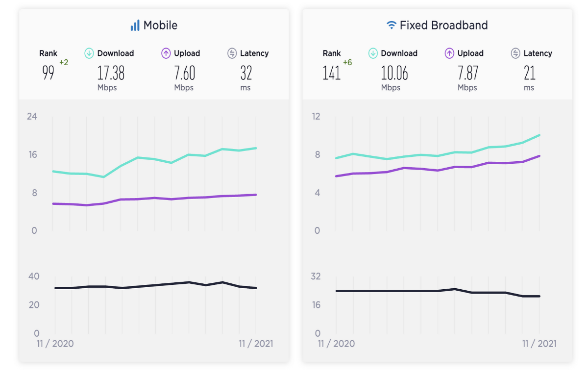Viewport: 588px width, 376px height.
Task: Click the Fixed Broadband dark latency line
Action: point(438,292)
